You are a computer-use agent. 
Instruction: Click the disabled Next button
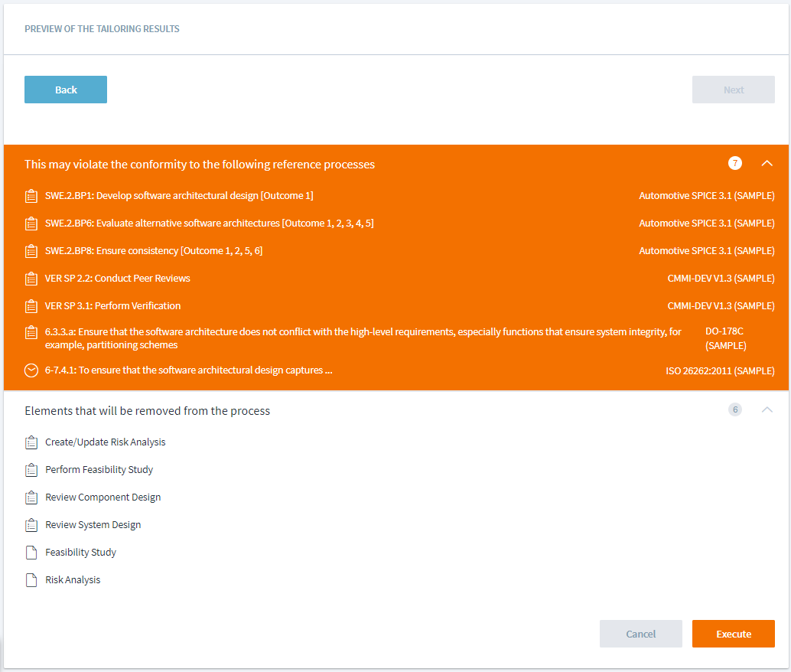pos(733,90)
